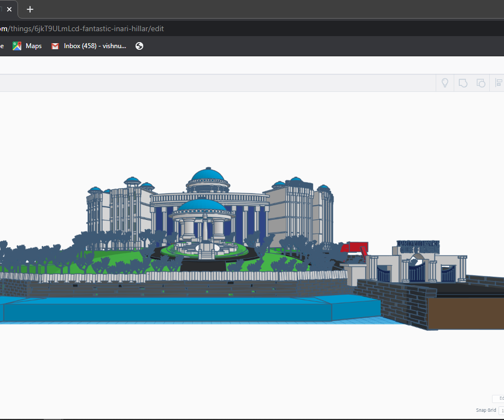Open a new browser tab
This screenshot has height=420, width=504.
point(30,9)
